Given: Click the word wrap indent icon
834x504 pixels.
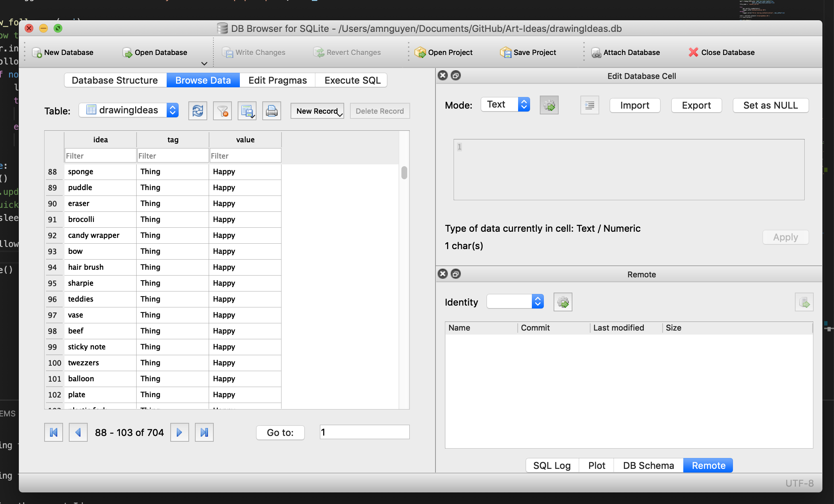Looking at the screenshot, I should pos(589,105).
